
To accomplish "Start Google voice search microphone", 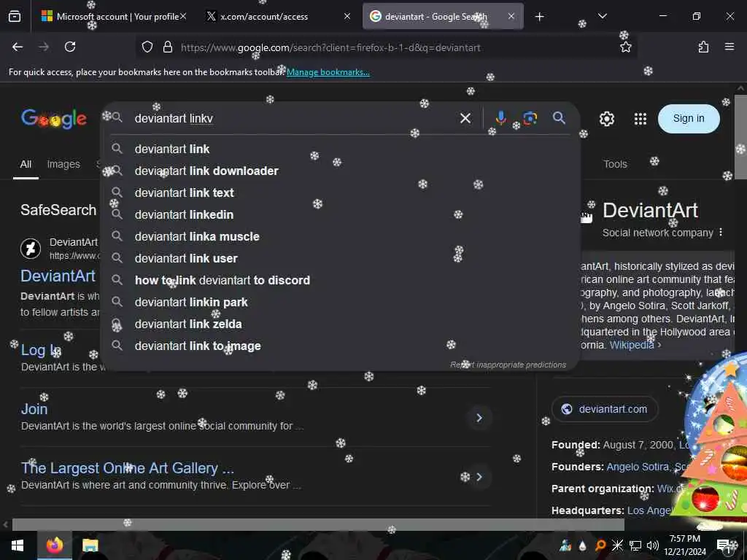I will (500, 117).
